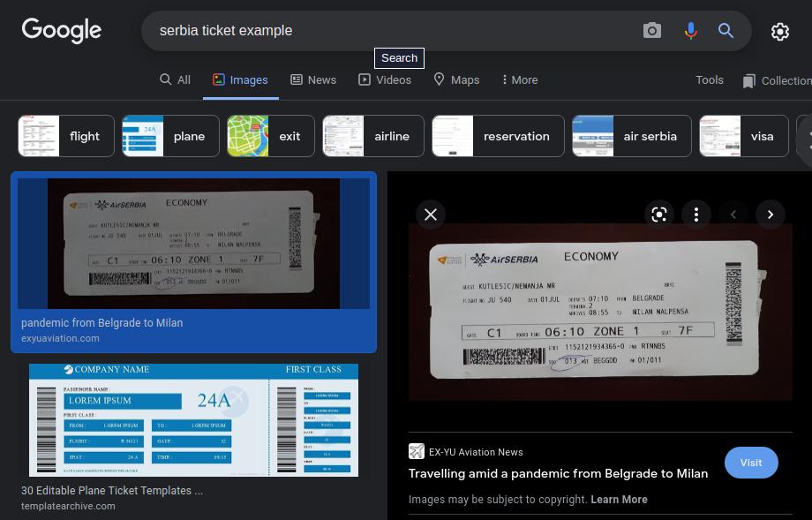Open quick settings gear icon
Image resolution: width=812 pixels, height=520 pixels.
[780, 32]
